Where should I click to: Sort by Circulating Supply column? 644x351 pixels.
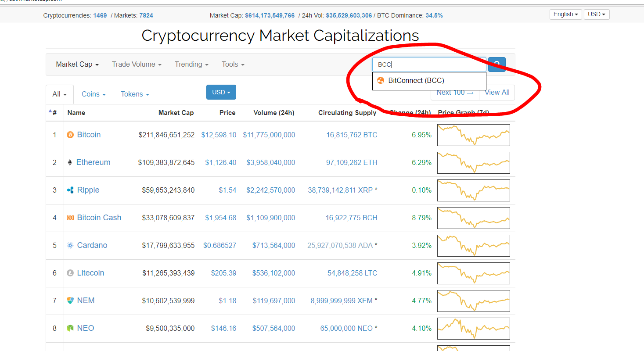pyautogui.click(x=347, y=113)
